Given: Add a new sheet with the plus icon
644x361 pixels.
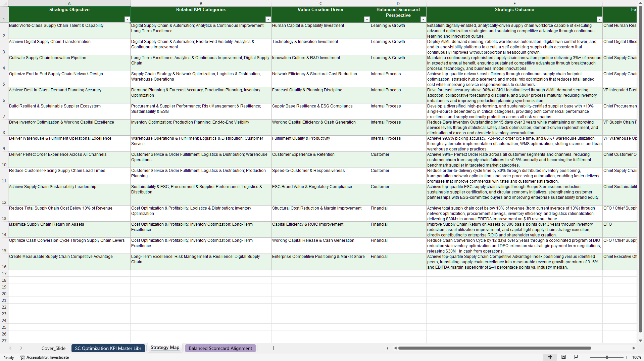Looking at the screenshot, I should (273, 348).
